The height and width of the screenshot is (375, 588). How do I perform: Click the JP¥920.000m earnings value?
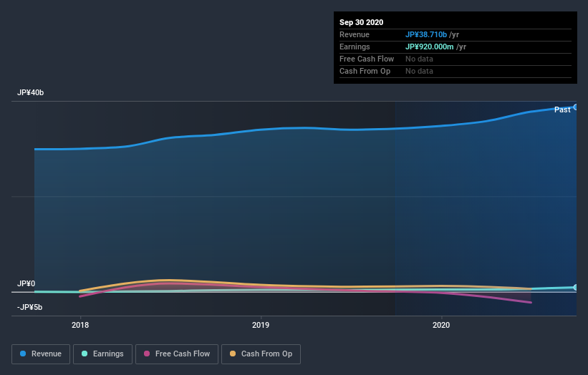tap(430, 47)
